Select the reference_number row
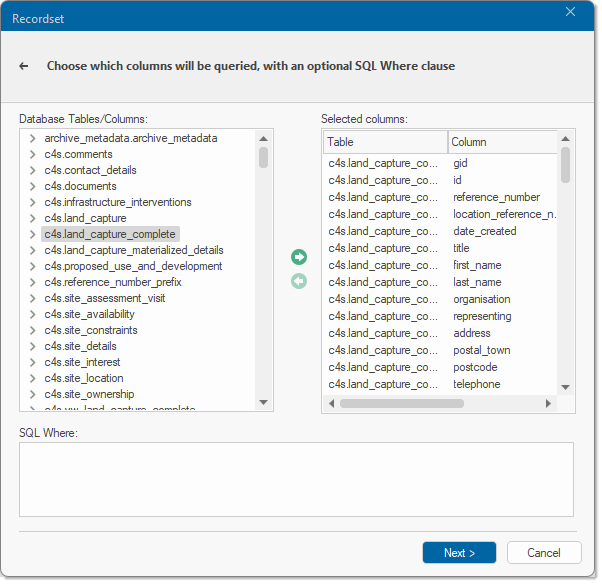 440,197
